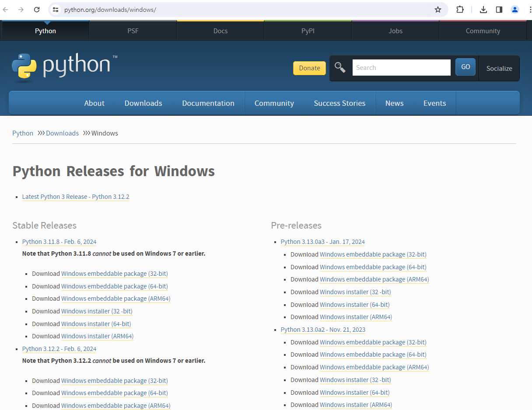Open the Python 3.13.0a3 - Jan. 17, 2024 link
The height and width of the screenshot is (410, 532).
point(323,242)
